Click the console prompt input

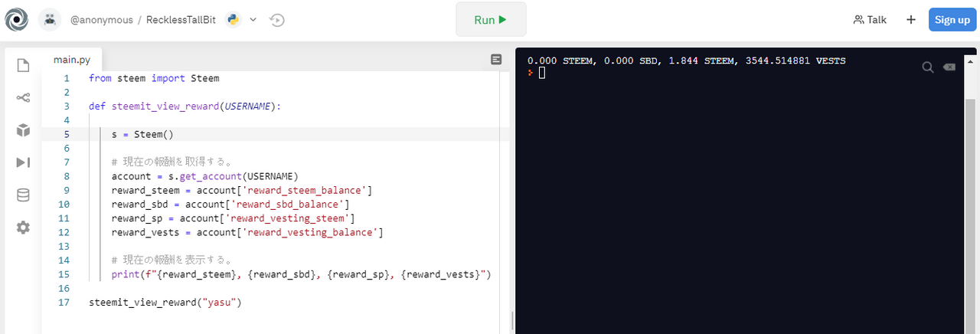coord(541,73)
